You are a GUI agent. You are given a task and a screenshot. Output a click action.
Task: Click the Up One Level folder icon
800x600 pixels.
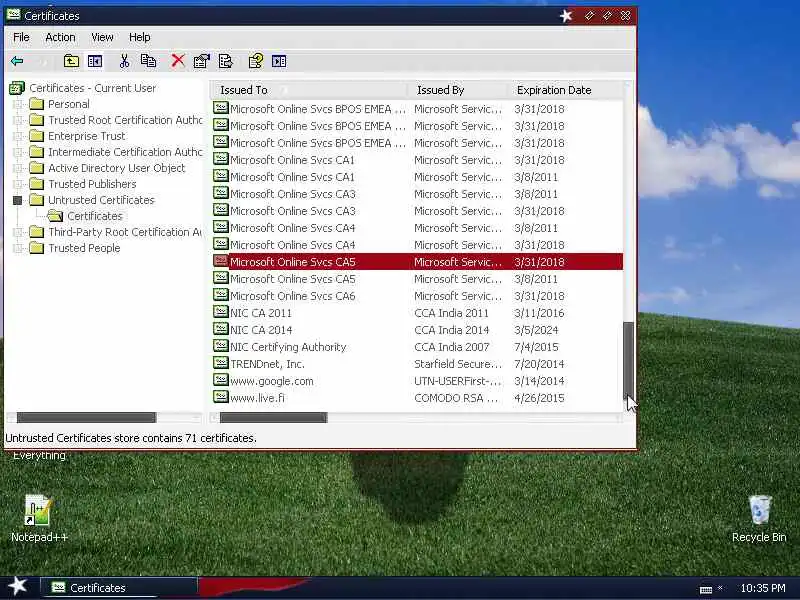click(71, 61)
